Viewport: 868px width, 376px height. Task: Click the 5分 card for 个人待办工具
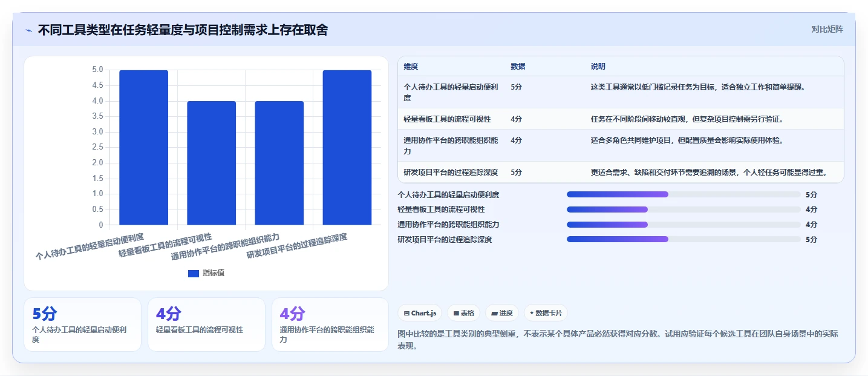point(82,325)
